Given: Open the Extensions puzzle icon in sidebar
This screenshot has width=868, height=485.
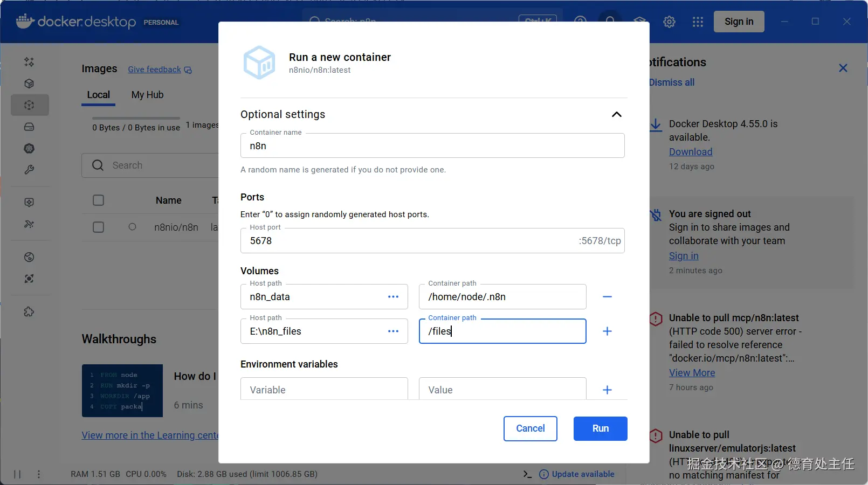Looking at the screenshot, I should (29, 311).
